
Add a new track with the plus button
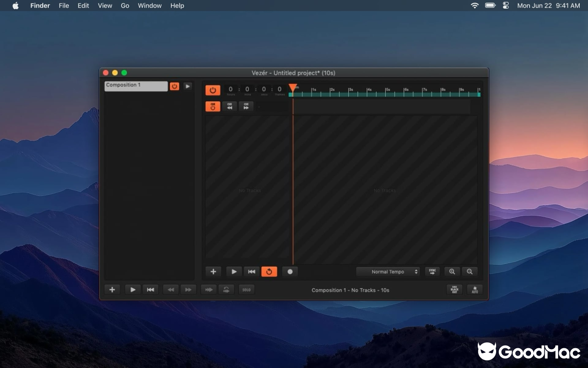[213, 271]
